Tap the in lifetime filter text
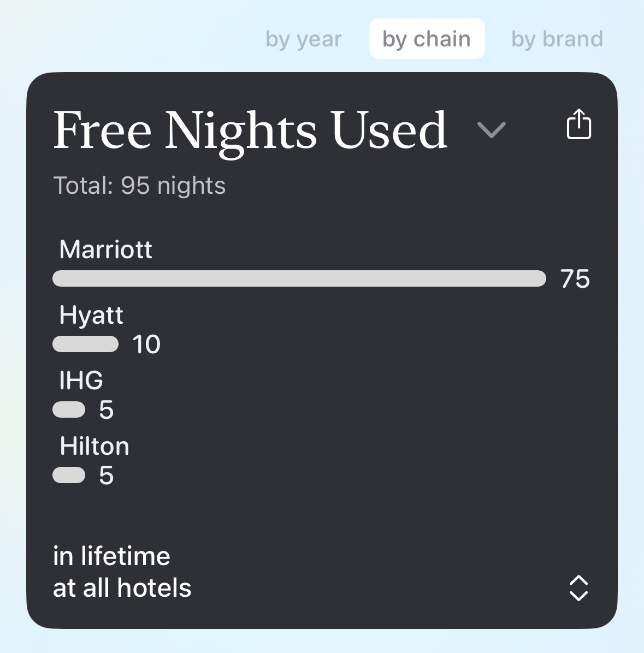The width and height of the screenshot is (644, 653). [x=111, y=556]
